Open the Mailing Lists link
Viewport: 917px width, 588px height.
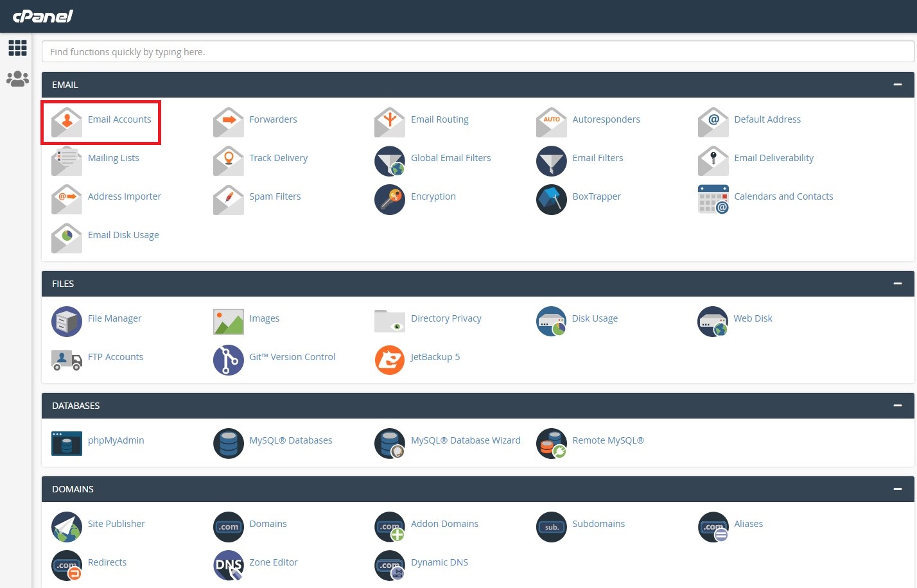tap(114, 158)
